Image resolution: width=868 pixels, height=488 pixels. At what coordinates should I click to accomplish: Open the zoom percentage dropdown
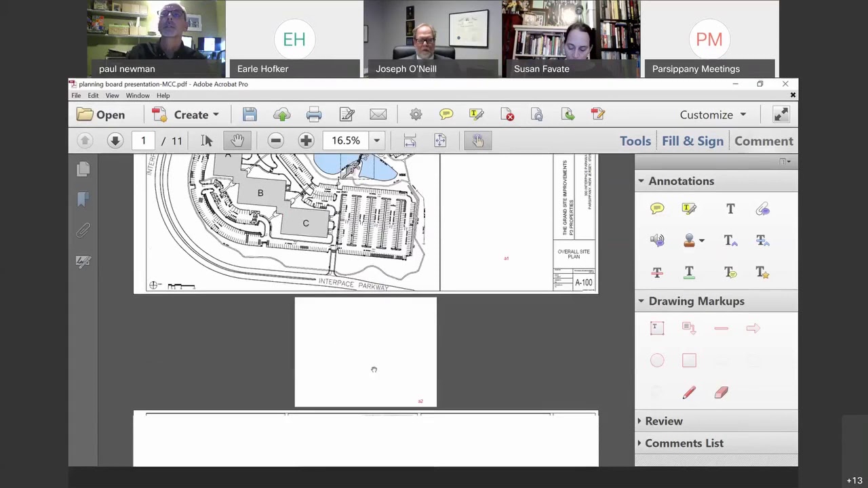tap(376, 141)
